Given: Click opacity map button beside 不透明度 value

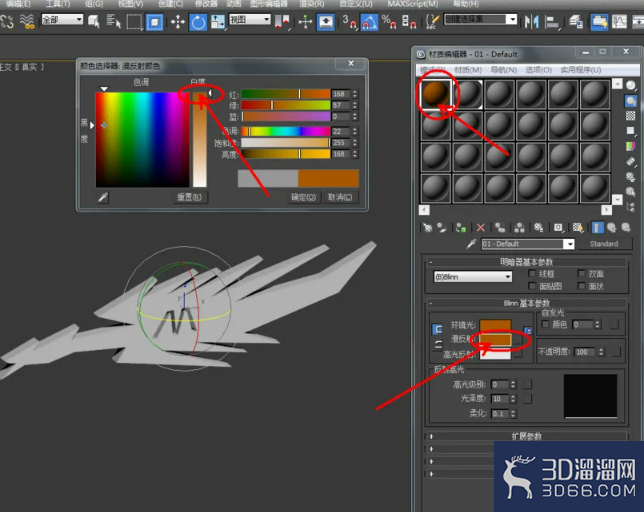Looking at the screenshot, I should [616, 352].
